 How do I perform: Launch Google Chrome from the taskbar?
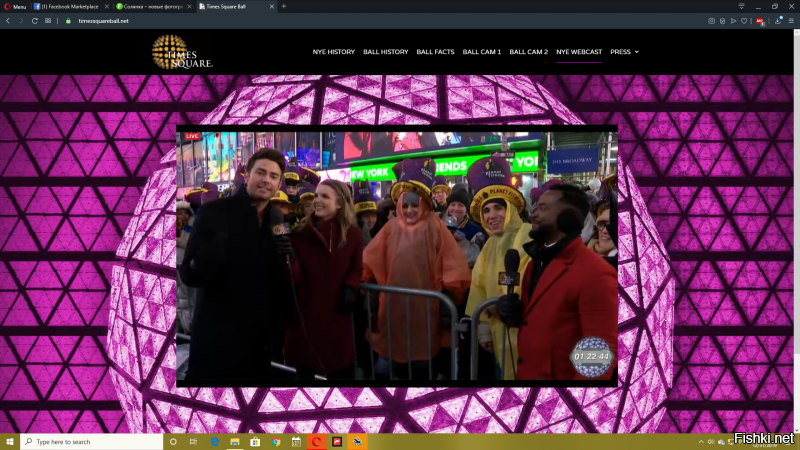(x=276, y=442)
